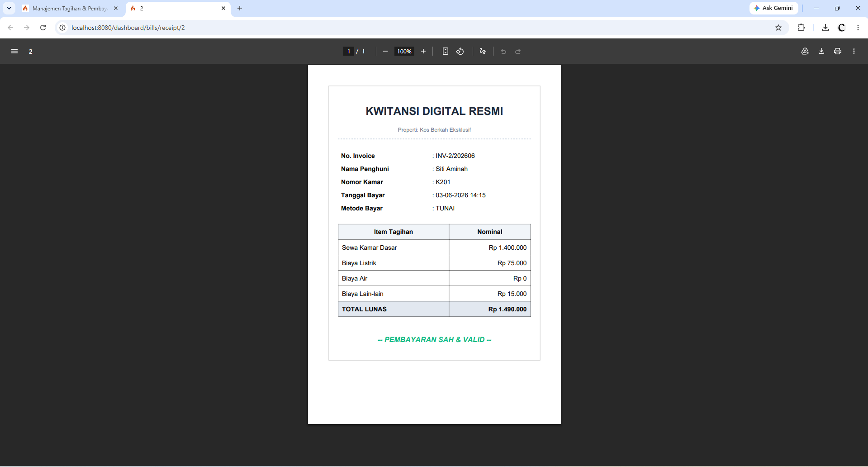Click the Nominal column header
Screen dimensions: 868x467
click(489, 232)
